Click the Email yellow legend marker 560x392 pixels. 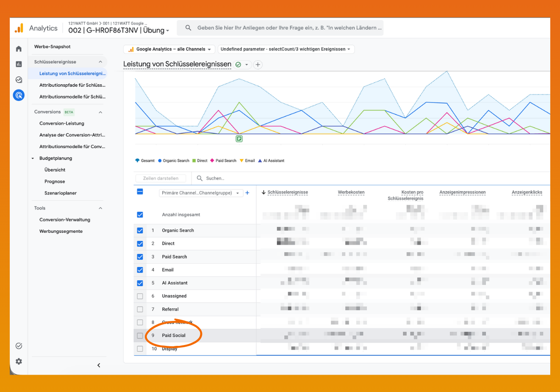click(242, 161)
